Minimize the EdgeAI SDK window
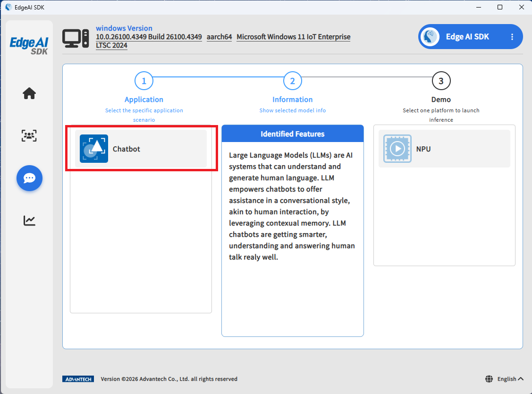 478,7
